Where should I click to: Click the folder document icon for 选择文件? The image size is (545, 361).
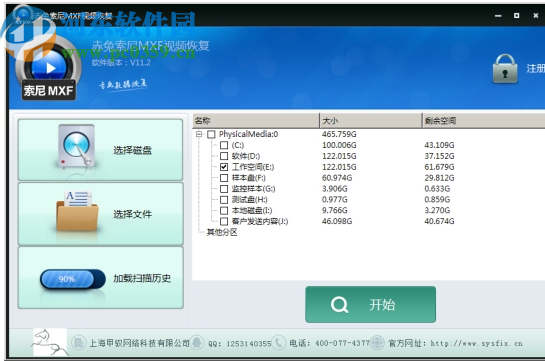(x=77, y=211)
